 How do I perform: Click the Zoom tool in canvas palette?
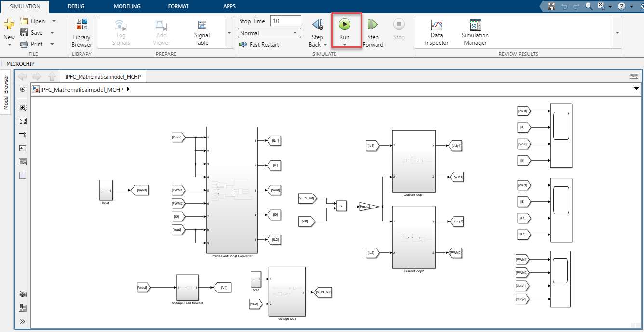coord(23,108)
